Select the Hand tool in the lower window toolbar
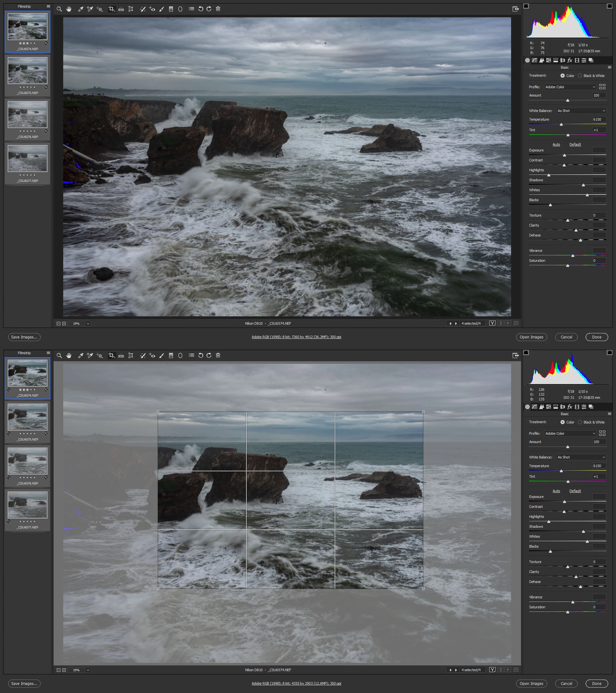616x693 pixels. coord(69,355)
